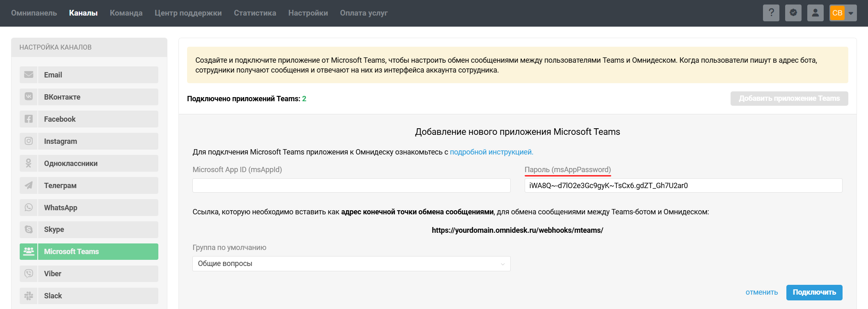Click the Email envelope icon
Image resolution: width=868 pixels, height=309 pixels.
coord(29,75)
